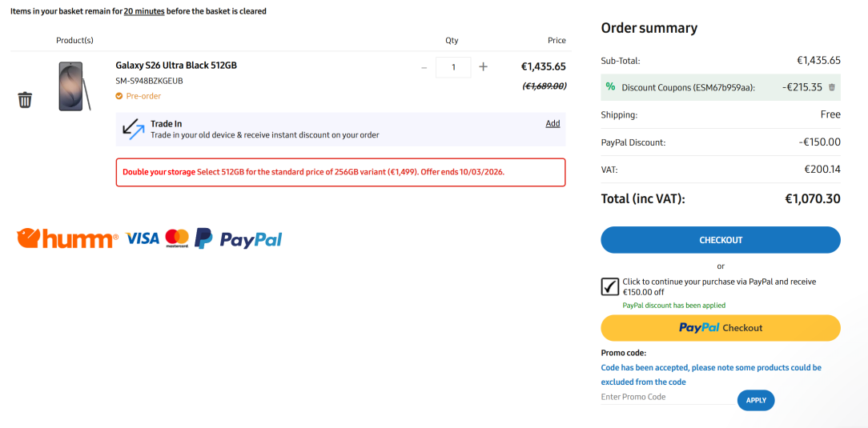Viewport: 868px width, 428px height.
Task: Click the Enter Promo Code field
Action: pos(665,397)
